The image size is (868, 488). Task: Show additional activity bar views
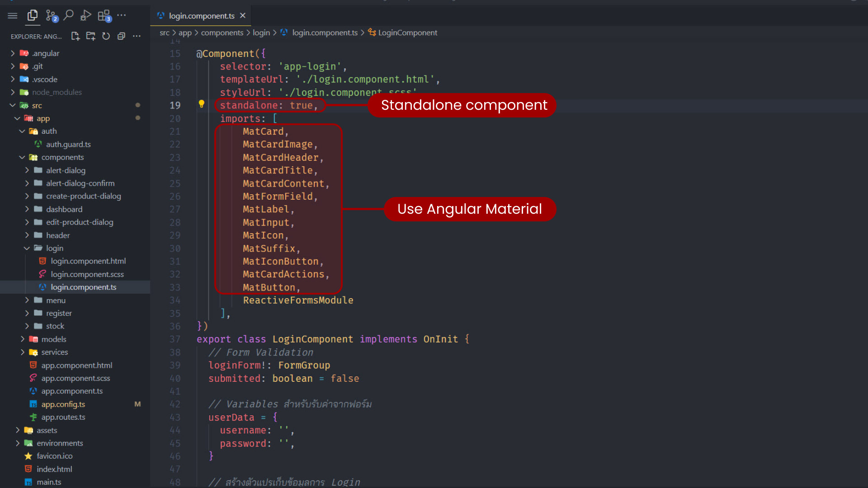coord(122,15)
